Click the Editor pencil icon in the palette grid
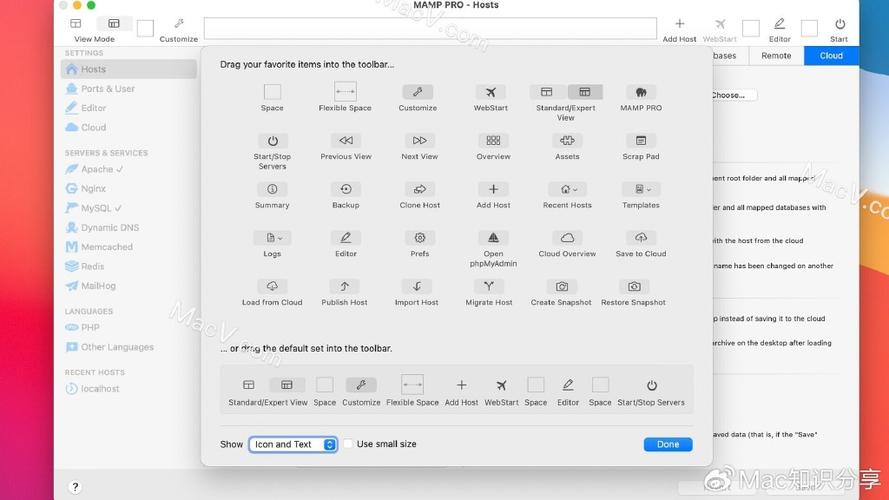889x500 pixels. [346, 238]
